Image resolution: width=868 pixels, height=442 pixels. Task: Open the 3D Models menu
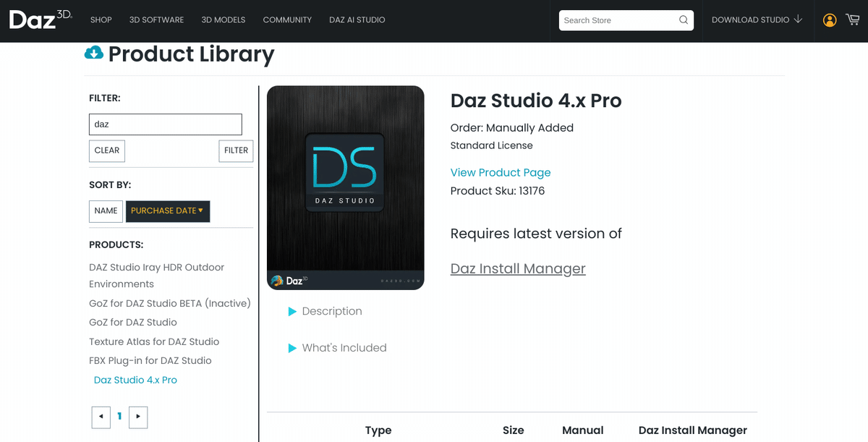point(224,20)
